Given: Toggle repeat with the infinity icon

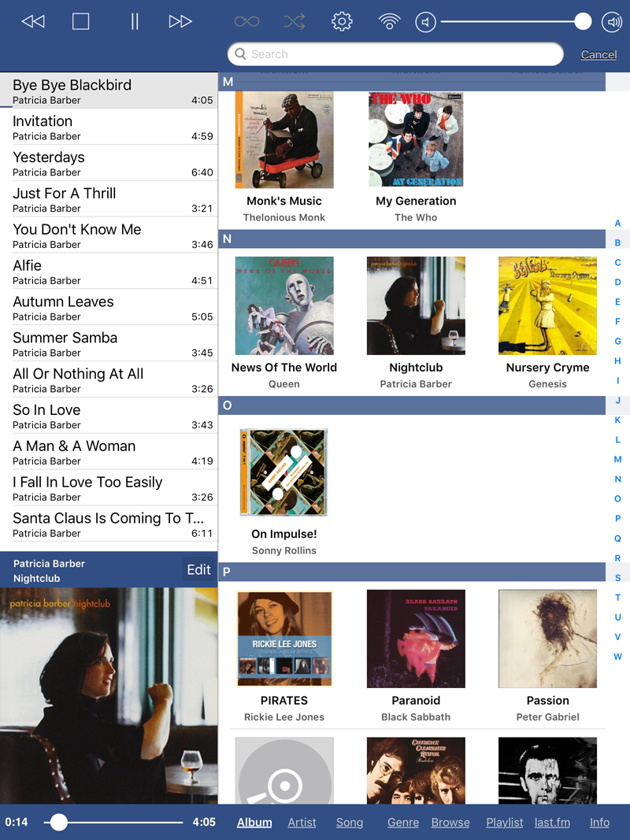Looking at the screenshot, I should point(247,21).
